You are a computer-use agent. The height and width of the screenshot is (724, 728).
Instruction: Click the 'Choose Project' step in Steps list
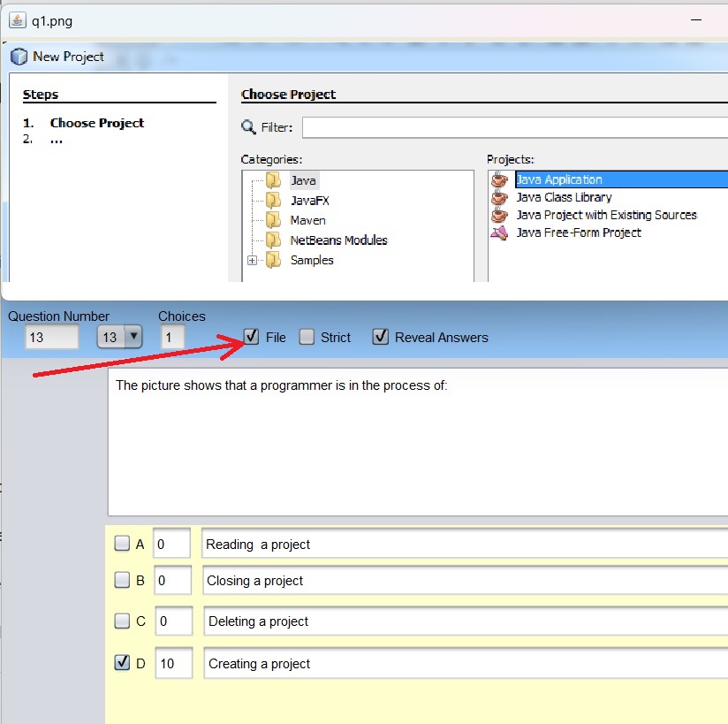[97, 123]
